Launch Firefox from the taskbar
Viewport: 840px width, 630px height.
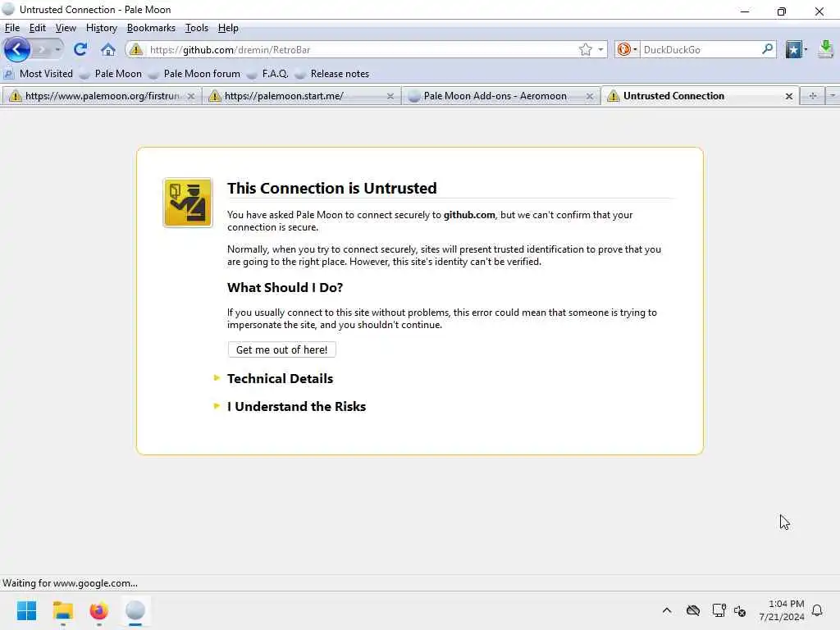[x=99, y=610]
